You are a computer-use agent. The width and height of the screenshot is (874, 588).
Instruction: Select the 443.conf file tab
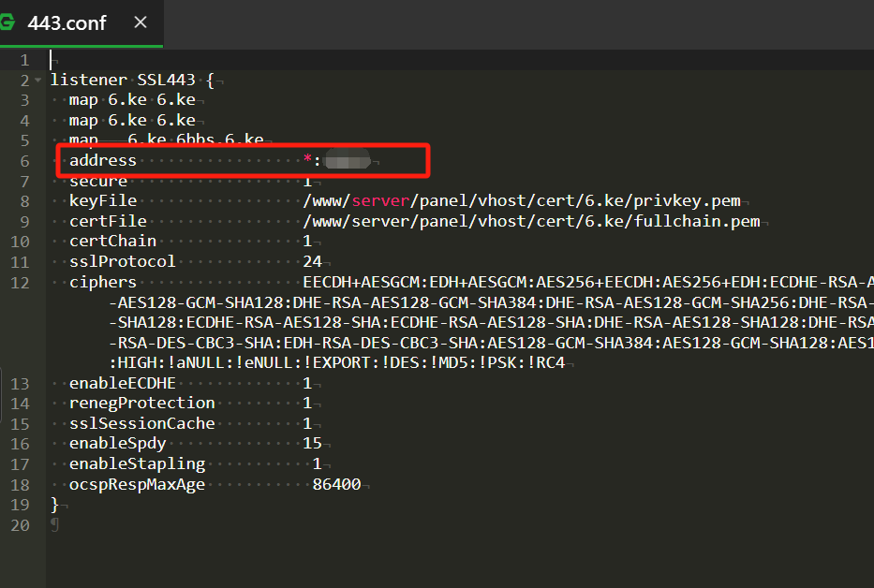[67, 23]
